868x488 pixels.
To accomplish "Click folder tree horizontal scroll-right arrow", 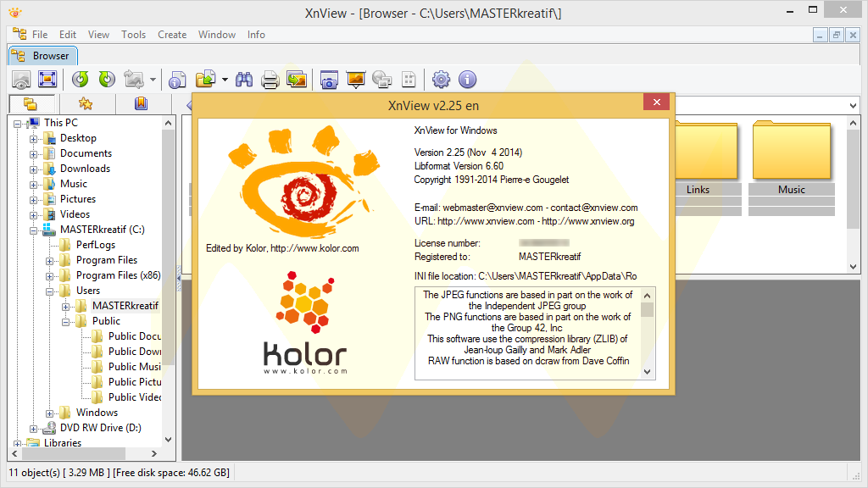I will click(x=154, y=454).
